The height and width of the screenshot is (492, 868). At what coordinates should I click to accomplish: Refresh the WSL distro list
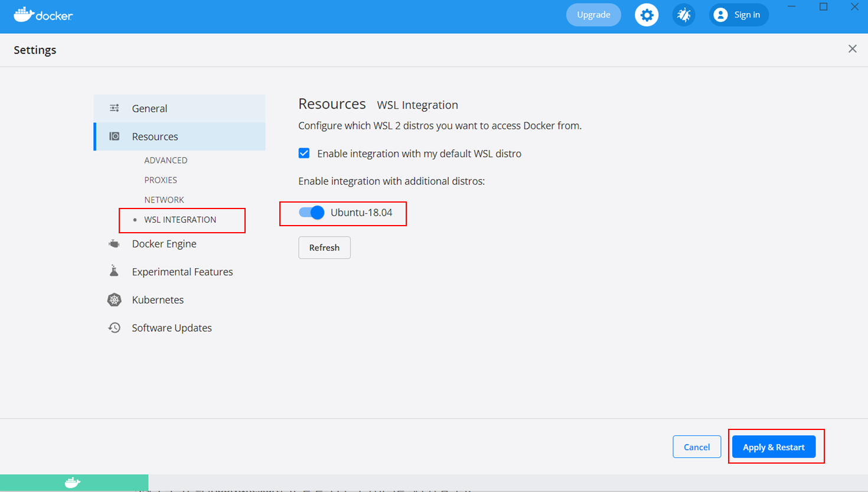324,247
